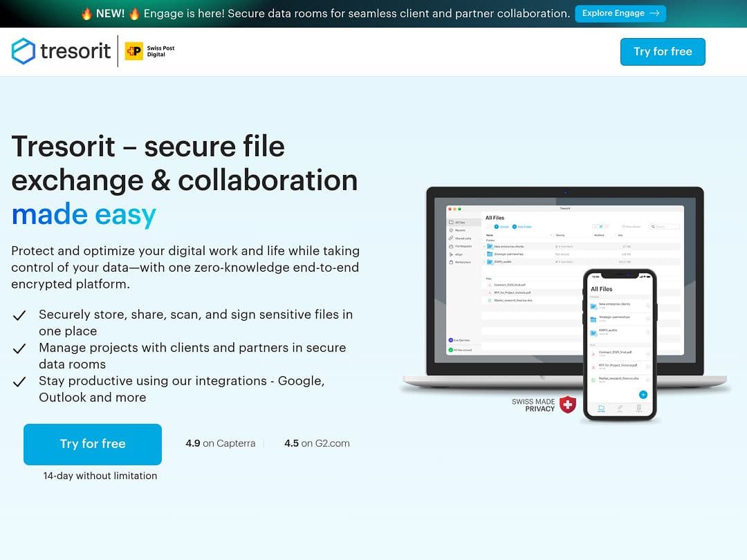Image resolution: width=747 pixels, height=560 pixels.
Task: Click the phone All Files mockup
Action: tap(620, 345)
